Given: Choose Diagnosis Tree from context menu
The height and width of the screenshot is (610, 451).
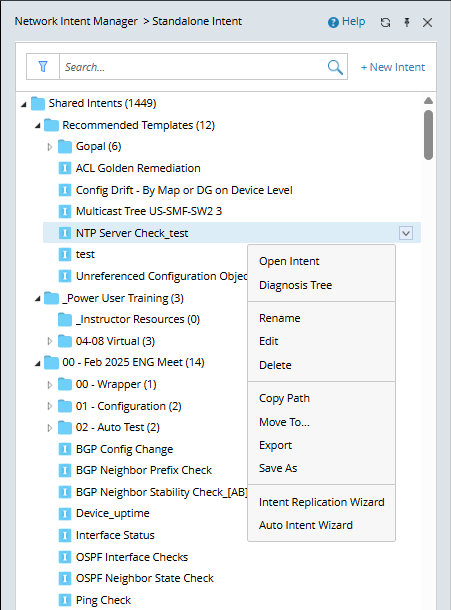Looking at the screenshot, I should tap(295, 285).
